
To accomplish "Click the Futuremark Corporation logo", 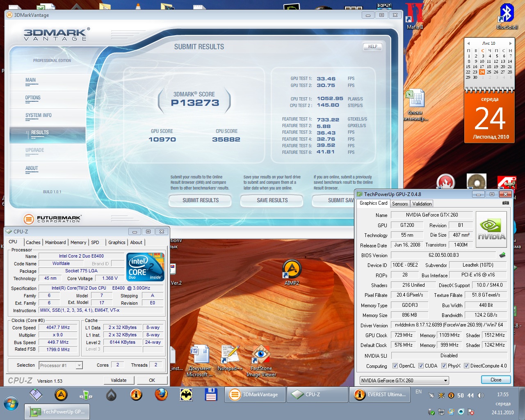I will [x=52, y=219].
